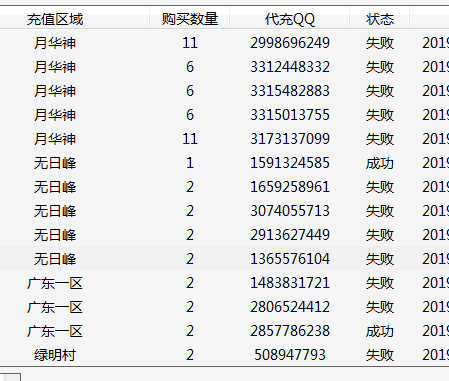Click 成功 status in row 2857786238
Viewport: 449px width, 381px height.
(380, 331)
